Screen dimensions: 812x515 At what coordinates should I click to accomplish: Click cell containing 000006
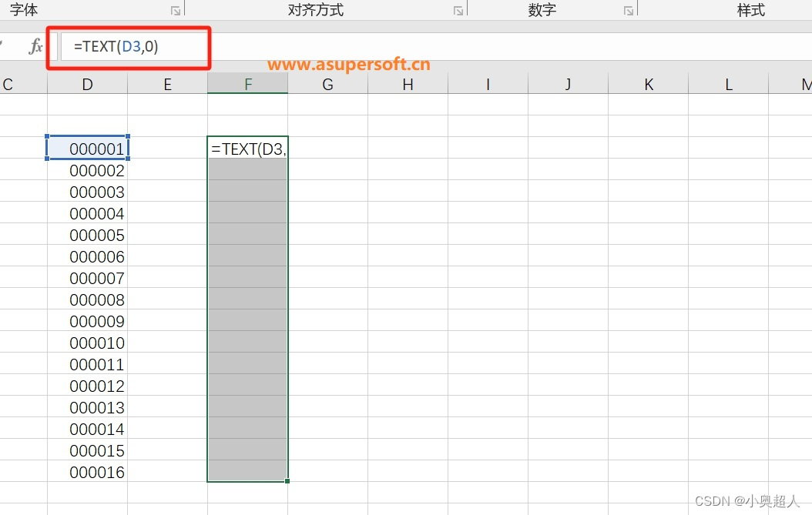click(87, 256)
